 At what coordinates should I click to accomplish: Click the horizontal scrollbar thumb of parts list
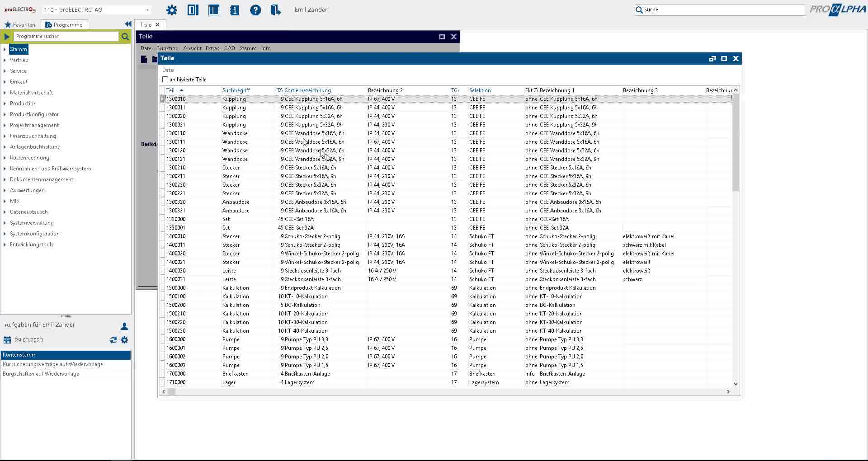(x=171, y=392)
